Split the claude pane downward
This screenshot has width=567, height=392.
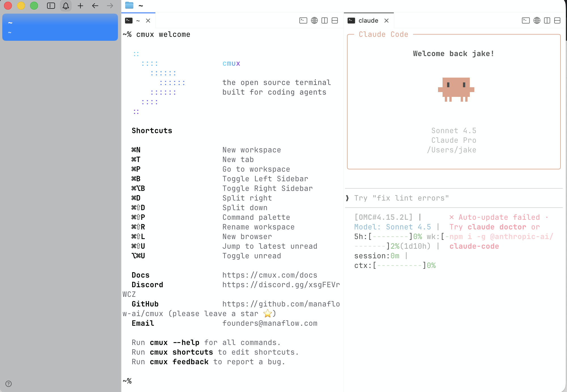click(557, 20)
